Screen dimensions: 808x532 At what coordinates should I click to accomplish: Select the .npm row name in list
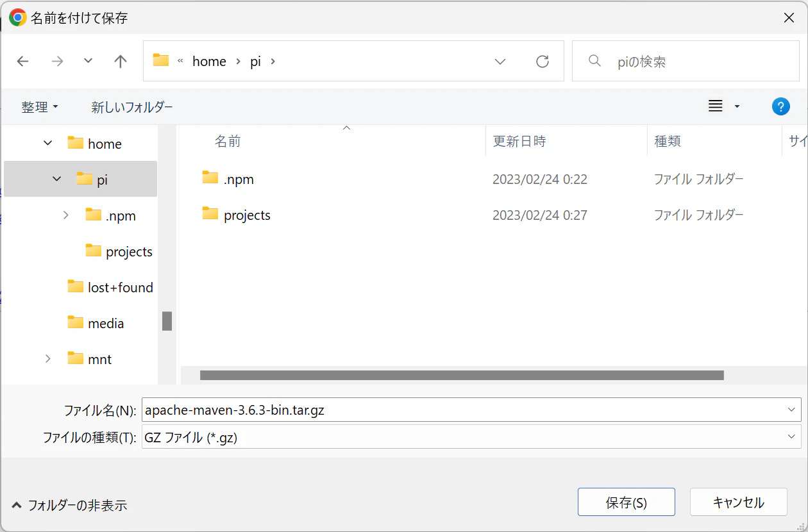tap(239, 179)
